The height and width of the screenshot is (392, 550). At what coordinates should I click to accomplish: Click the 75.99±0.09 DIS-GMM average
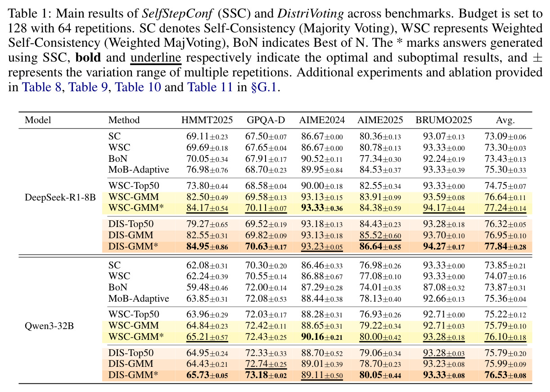point(505,364)
